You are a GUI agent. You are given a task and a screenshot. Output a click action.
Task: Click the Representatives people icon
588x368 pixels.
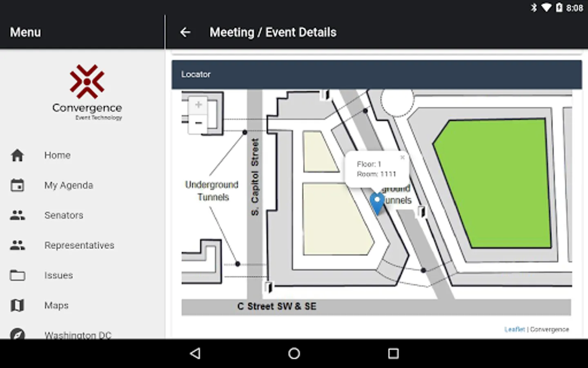[x=17, y=245]
